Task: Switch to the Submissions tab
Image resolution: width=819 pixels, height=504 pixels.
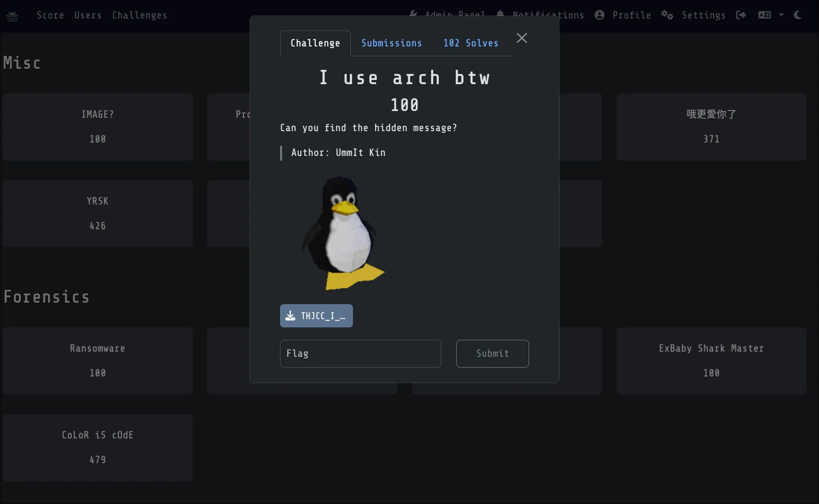Action: click(391, 43)
